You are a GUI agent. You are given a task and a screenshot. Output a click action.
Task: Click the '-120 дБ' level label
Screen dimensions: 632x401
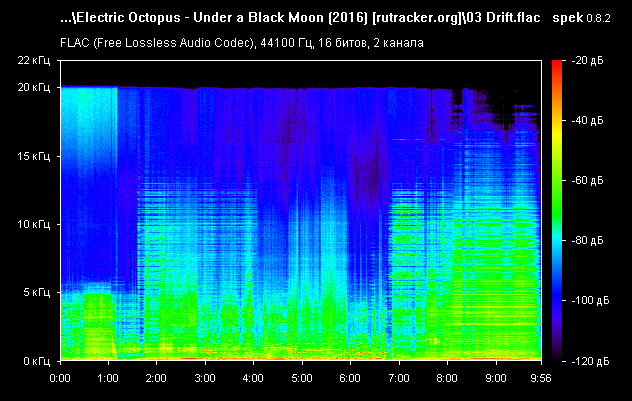(x=590, y=362)
